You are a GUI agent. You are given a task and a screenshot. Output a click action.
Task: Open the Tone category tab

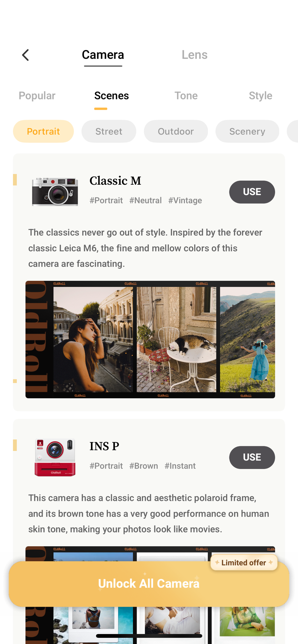click(186, 96)
